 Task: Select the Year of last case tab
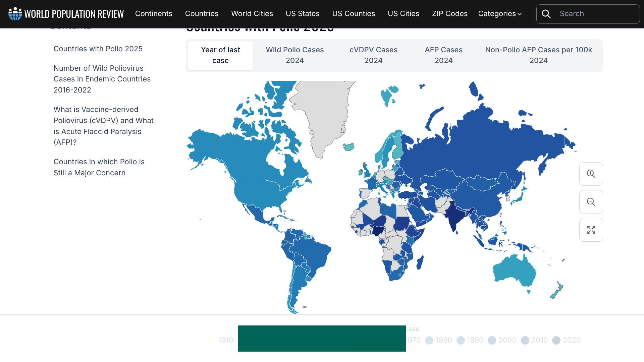coord(220,55)
